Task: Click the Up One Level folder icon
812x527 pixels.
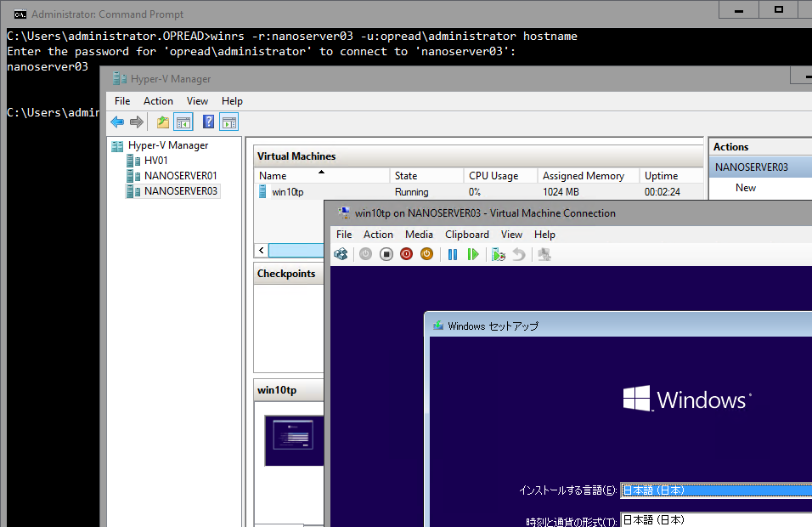Action: pos(162,122)
